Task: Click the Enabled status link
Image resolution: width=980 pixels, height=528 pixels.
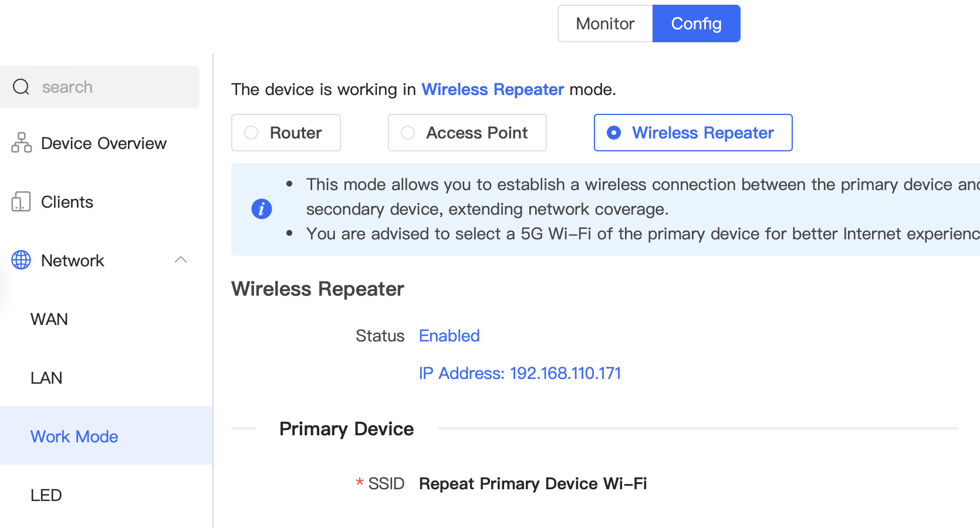Action: (450, 336)
